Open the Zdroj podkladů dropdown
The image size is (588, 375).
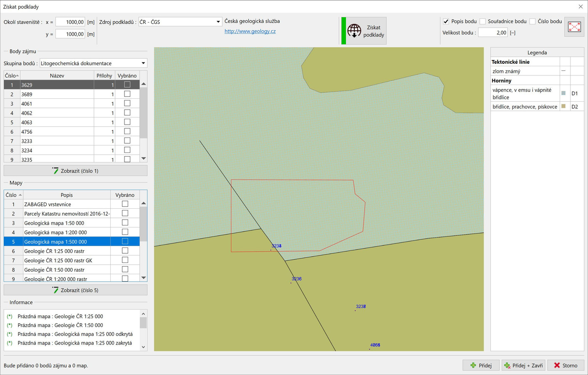click(x=218, y=22)
